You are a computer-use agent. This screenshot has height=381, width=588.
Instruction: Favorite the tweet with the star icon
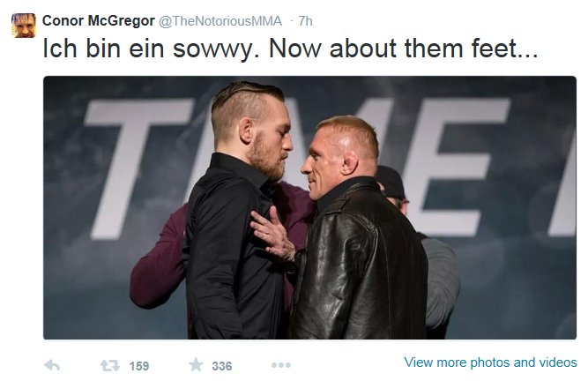pyautogui.click(x=196, y=364)
